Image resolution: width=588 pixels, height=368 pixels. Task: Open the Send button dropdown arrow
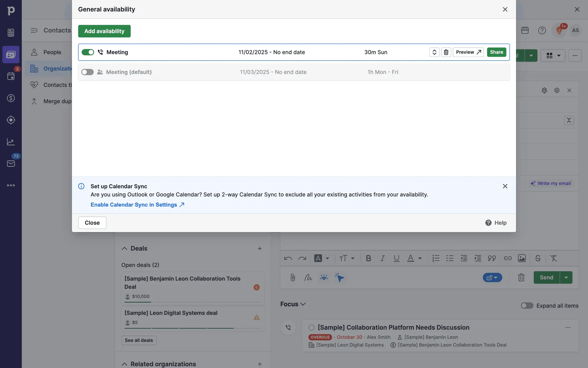tap(566, 278)
